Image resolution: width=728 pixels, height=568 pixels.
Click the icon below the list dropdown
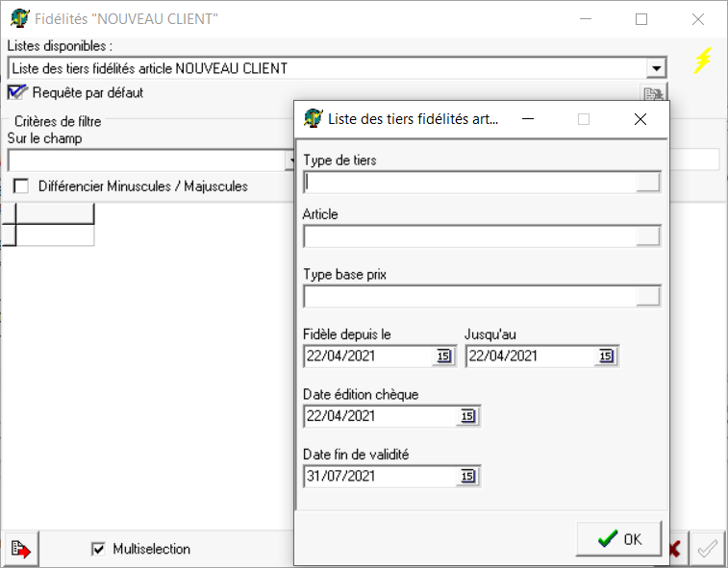click(x=654, y=93)
